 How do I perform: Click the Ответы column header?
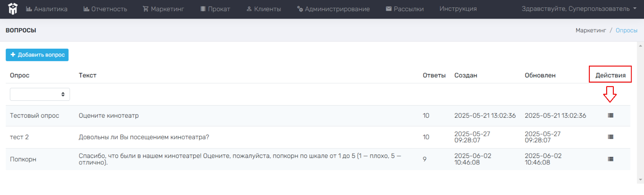click(x=434, y=75)
